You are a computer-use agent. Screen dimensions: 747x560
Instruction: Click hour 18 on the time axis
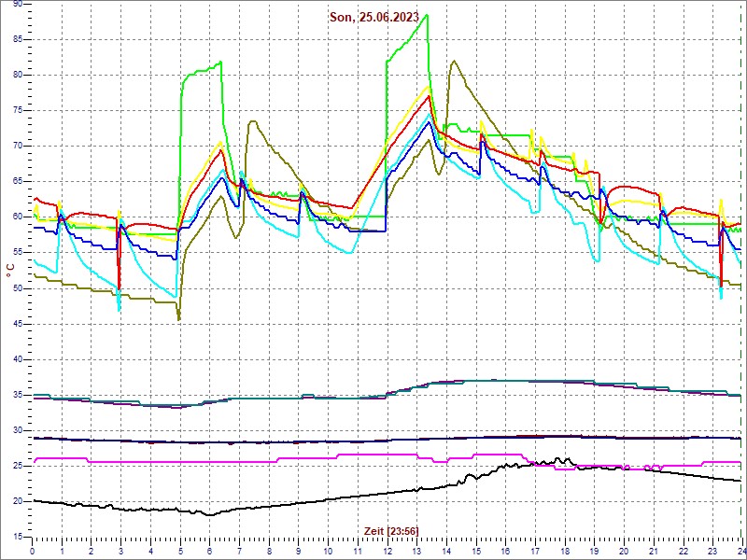coord(565,551)
